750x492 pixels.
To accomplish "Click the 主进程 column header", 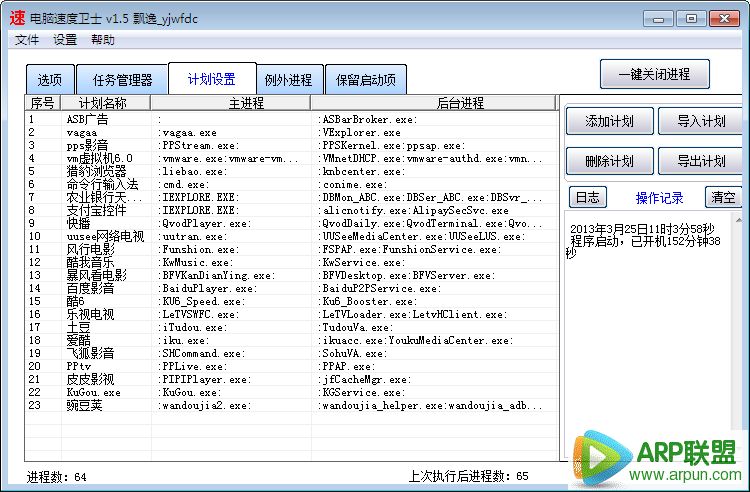I will pyautogui.click(x=231, y=103).
